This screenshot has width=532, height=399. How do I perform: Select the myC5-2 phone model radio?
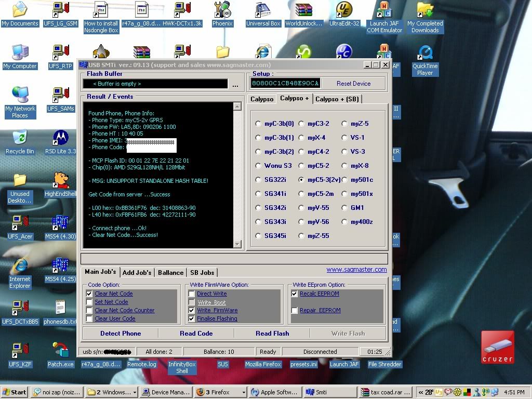point(301,166)
